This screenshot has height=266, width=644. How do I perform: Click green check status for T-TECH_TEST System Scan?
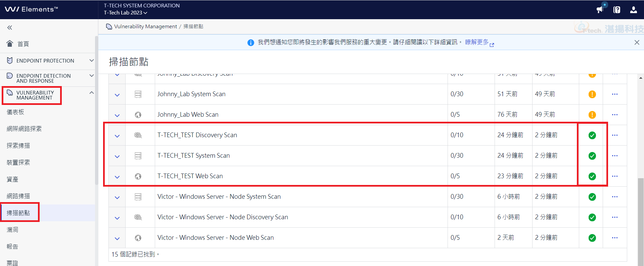[592, 156]
